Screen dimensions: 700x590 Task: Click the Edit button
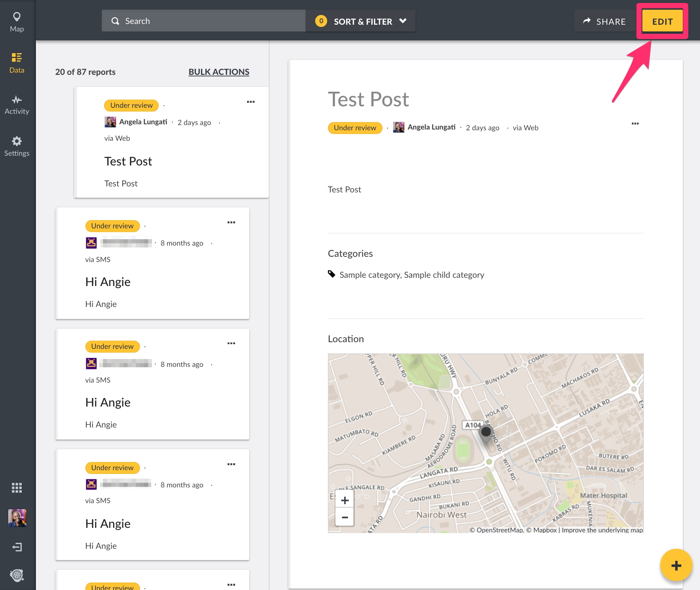[662, 21]
